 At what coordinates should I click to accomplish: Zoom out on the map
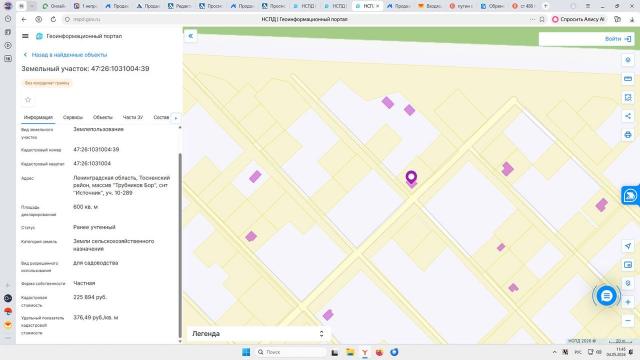pos(628,321)
